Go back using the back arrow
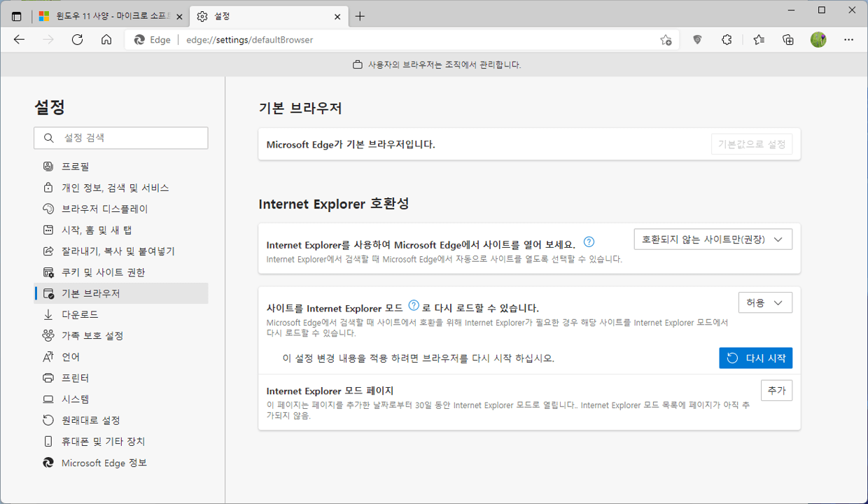 pos(19,40)
